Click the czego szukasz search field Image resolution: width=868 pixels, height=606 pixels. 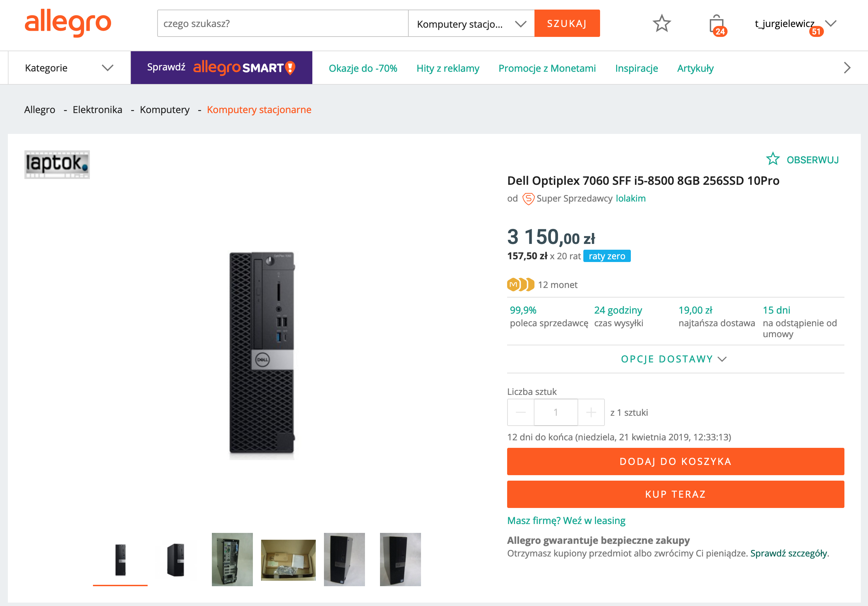click(x=282, y=24)
